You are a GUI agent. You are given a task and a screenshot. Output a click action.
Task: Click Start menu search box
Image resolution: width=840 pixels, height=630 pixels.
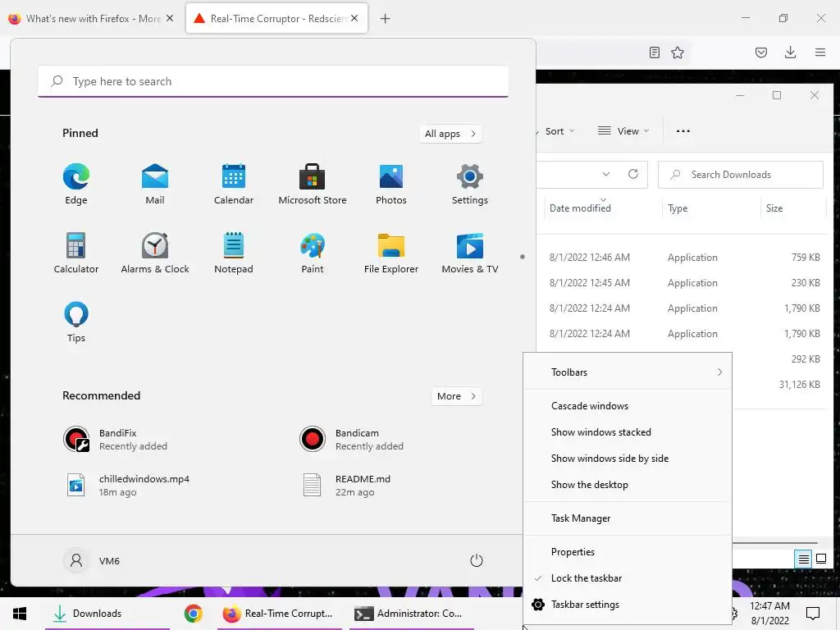tap(273, 81)
